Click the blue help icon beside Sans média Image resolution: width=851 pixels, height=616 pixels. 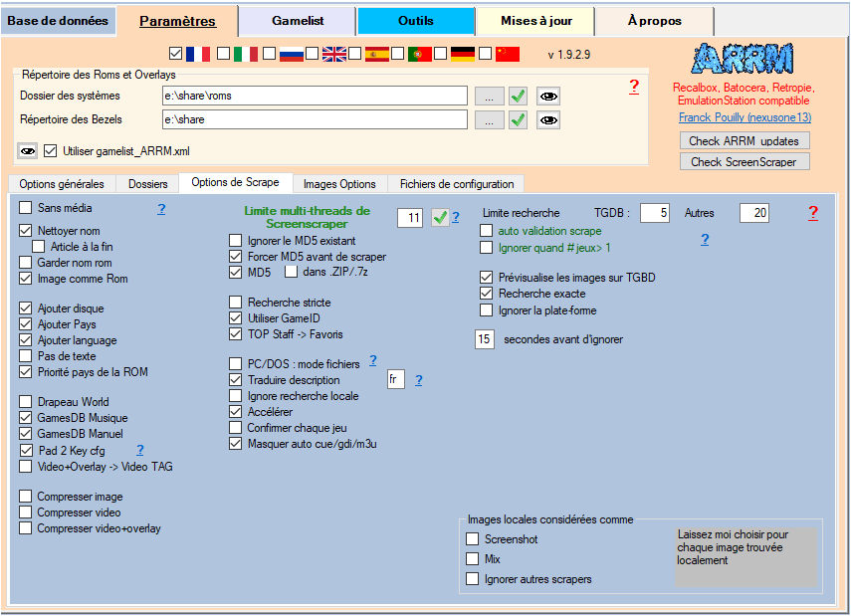tap(161, 209)
